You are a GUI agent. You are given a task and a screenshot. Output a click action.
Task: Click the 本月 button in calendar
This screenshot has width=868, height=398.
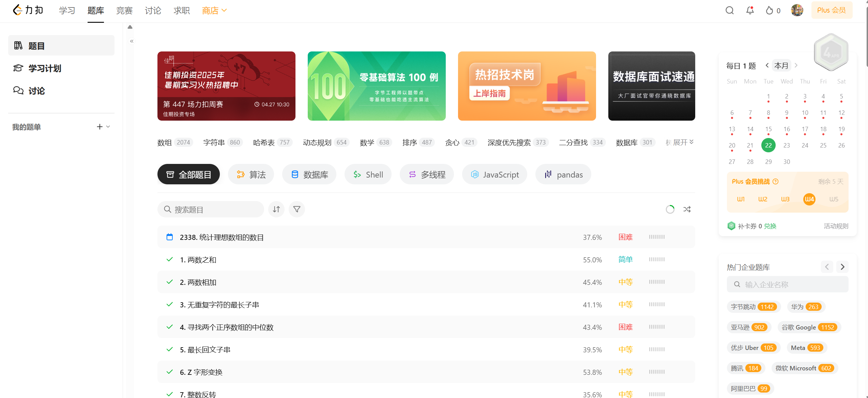pyautogui.click(x=781, y=65)
